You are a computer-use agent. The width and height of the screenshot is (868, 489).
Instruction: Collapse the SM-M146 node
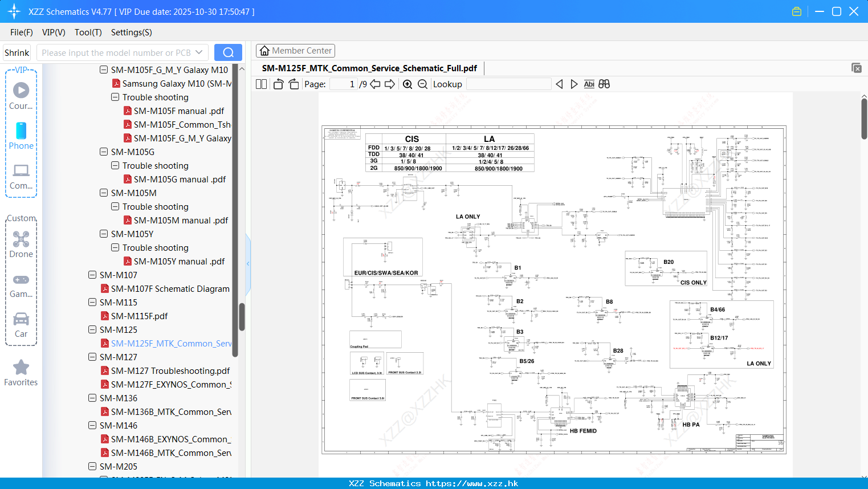92,426
